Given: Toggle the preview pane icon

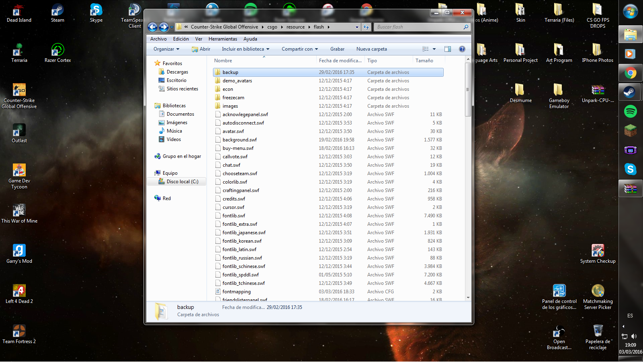Looking at the screenshot, I should [x=448, y=49].
